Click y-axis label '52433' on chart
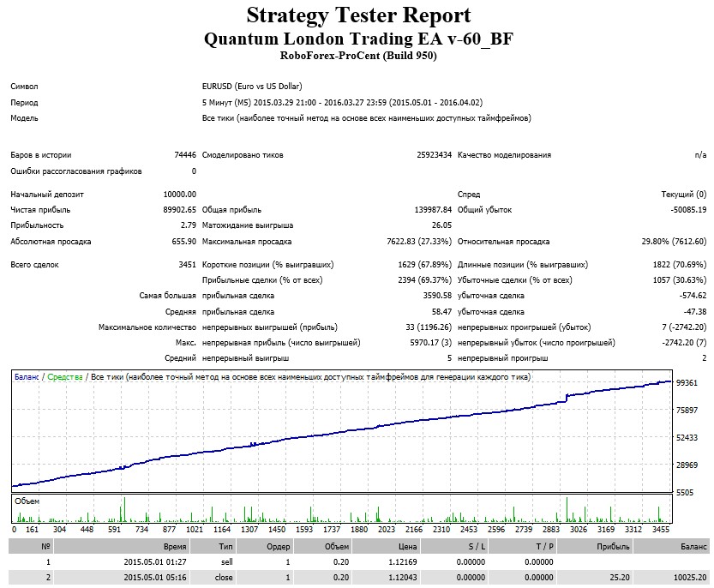 pos(687,438)
